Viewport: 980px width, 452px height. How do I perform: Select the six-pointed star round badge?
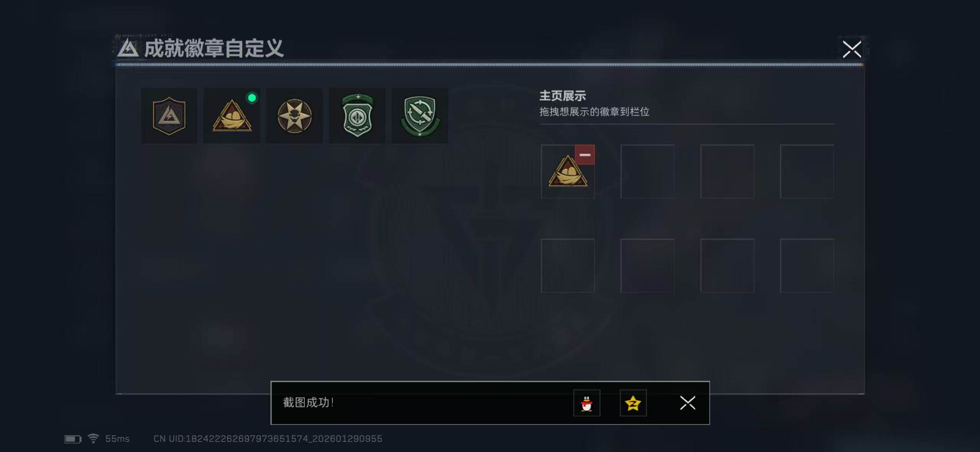point(294,115)
